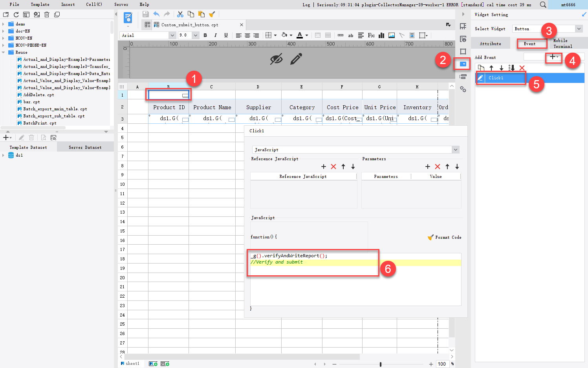Click the Format Painter brush icon
This screenshot has width=588, height=368.
pyautogui.click(x=212, y=14)
